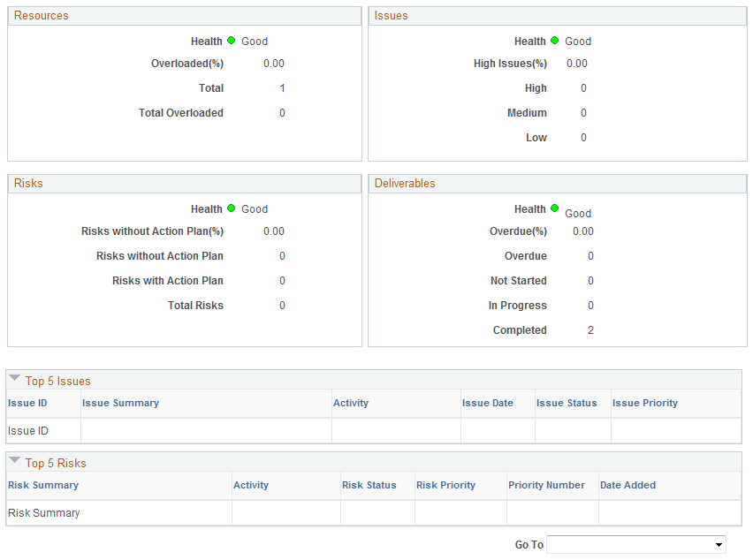Select the Top 5 Risks section header
The image size is (753, 560).
tap(57, 463)
